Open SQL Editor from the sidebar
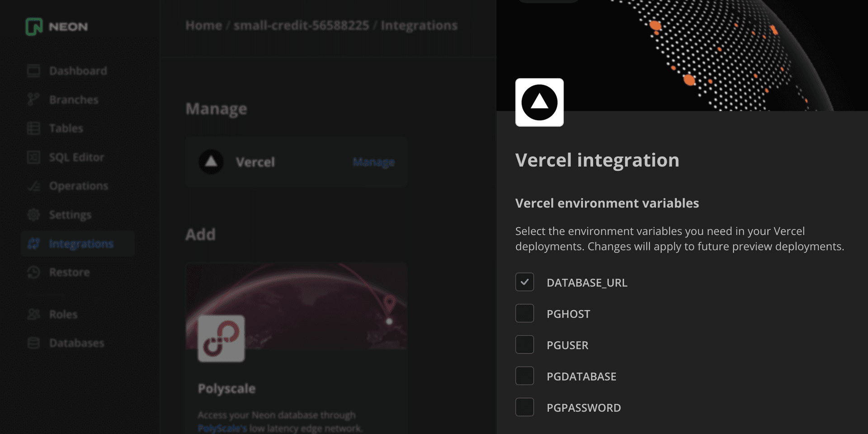868x434 pixels. click(x=78, y=157)
